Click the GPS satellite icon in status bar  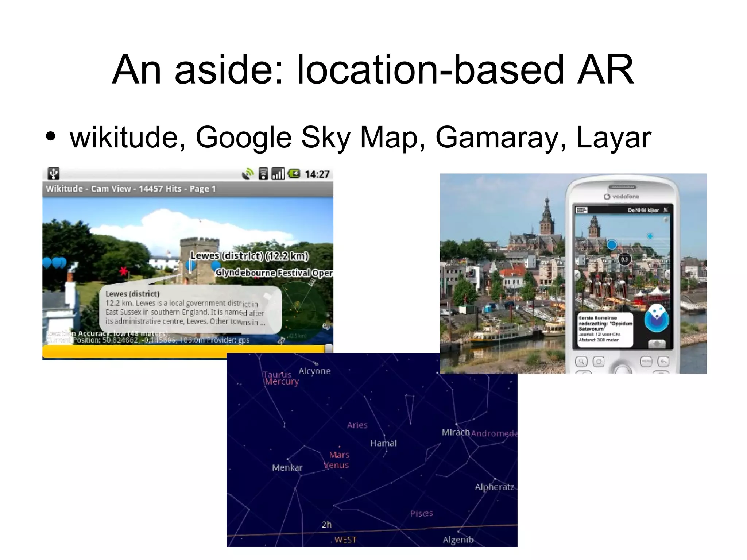click(248, 174)
